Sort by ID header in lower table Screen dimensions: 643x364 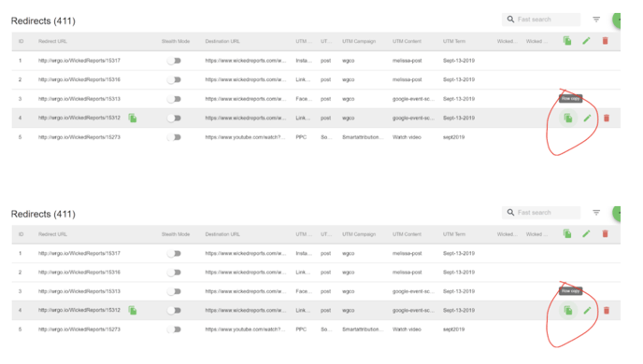(21, 234)
